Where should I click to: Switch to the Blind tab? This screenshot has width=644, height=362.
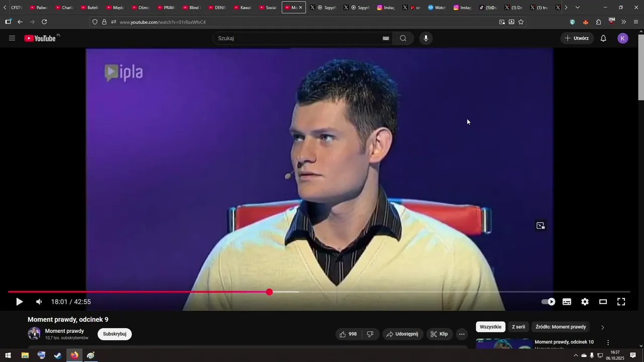[x=192, y=8]
